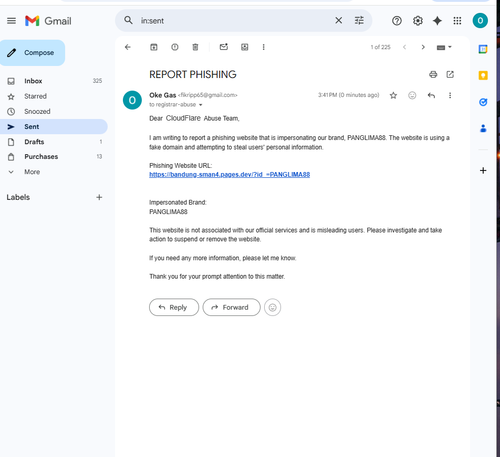The width and height of the screenshot is (500, 457).
Task: Click the REPORT PHISHING subject heading
Action: 193,74
